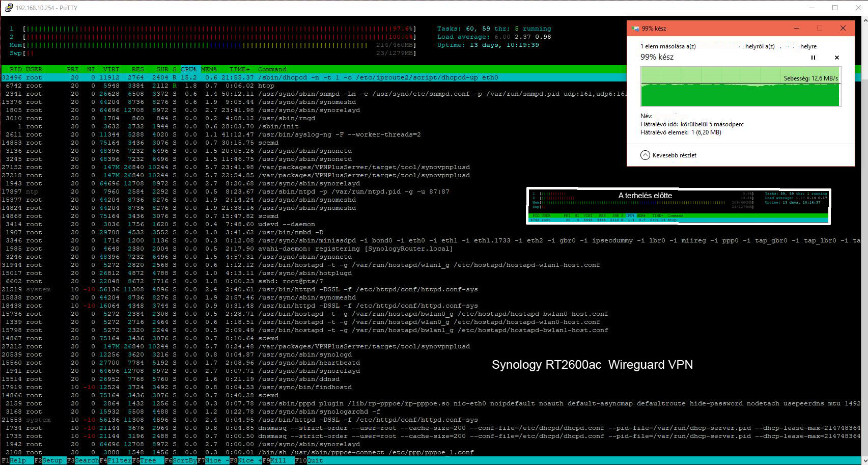
Task: Open F6 SortBy in htop's bottom bar
Action: 180,460
